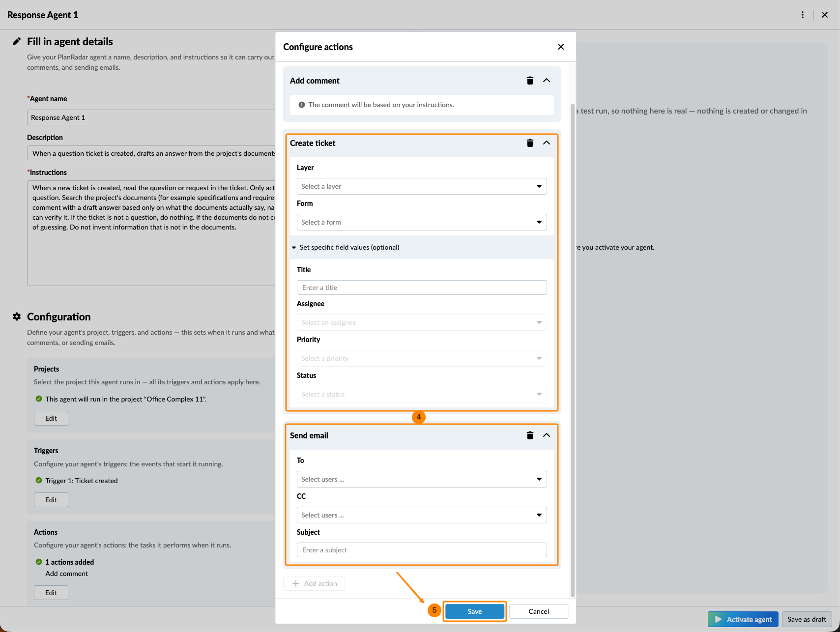Screen dimensions: 840x632
Task: Click the 'Add comment' section heading
Action: click(315, 81)
